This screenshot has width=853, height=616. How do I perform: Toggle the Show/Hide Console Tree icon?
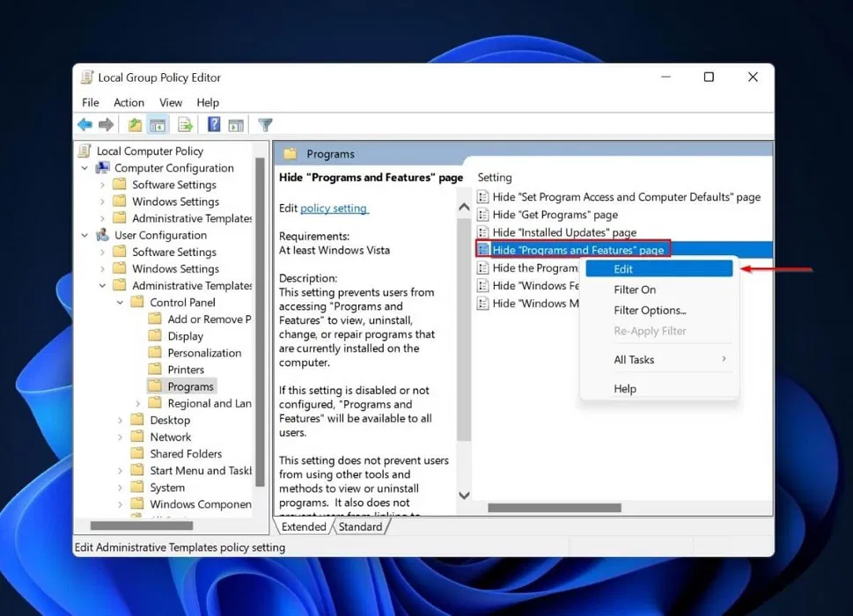pyautogui.click(x=158, y=125)
